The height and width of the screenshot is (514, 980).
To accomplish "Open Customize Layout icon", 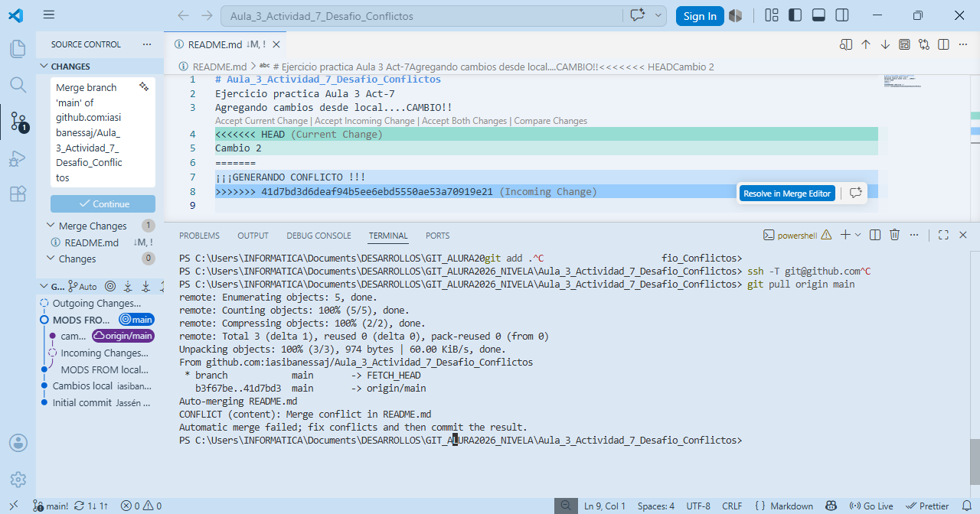I will point(772,15).
